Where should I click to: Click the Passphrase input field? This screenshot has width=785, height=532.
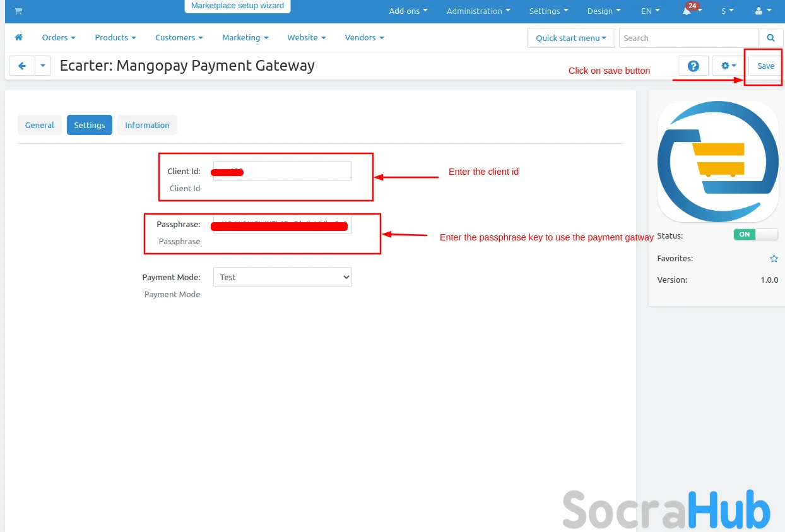[282, 224]
